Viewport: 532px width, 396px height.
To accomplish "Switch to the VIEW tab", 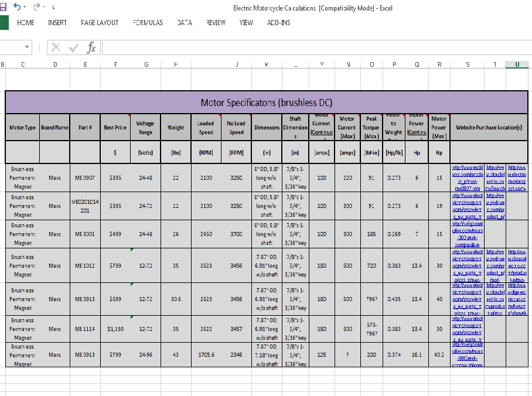I will 246,23.
